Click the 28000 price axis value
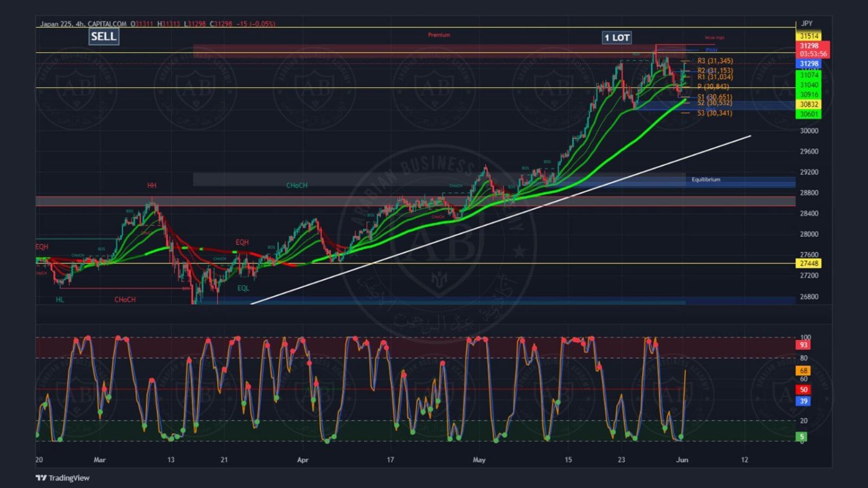 tap(809, 234)
